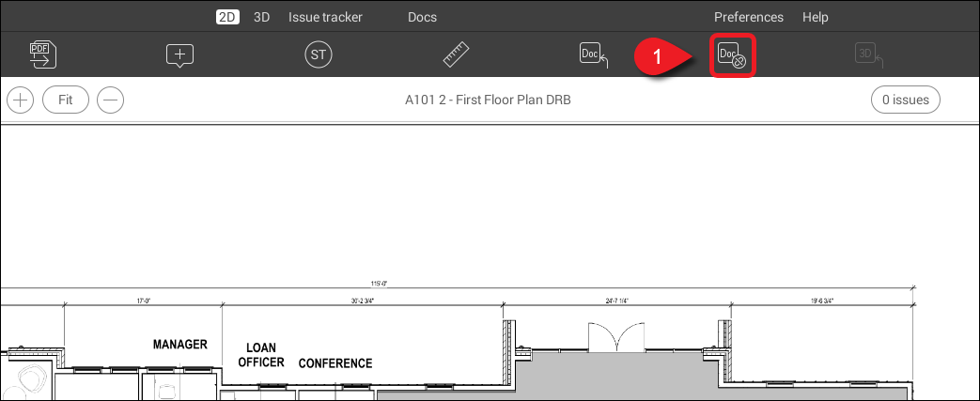Viewport: 980px width, 401px height.
Task: Switch to the 2D view tab
Action: point(227,17)
